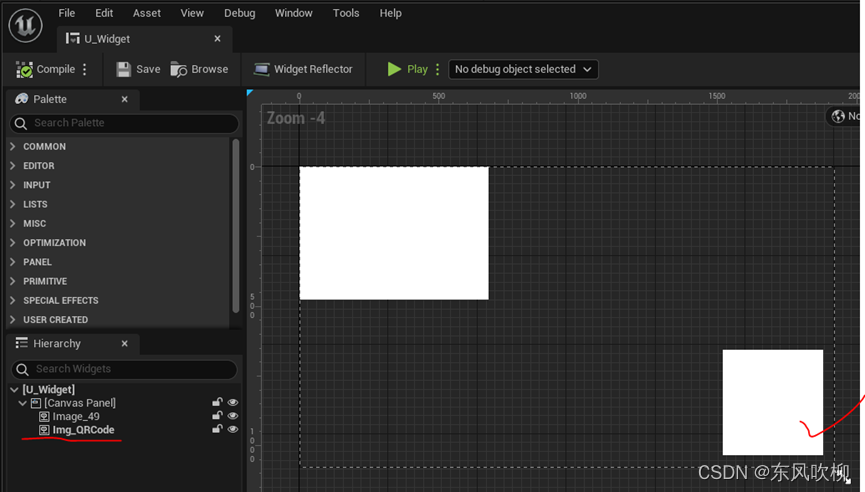The width and height of the screenshot is (865, 492).
Task: Click the Canvas Panel type icon
Action: (36, 403)
